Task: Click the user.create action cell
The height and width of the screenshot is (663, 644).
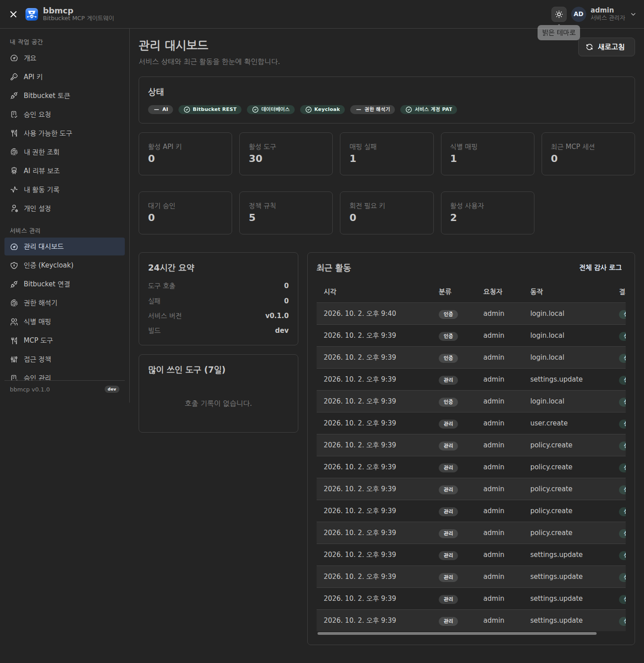Action: [x=549, y=423]
